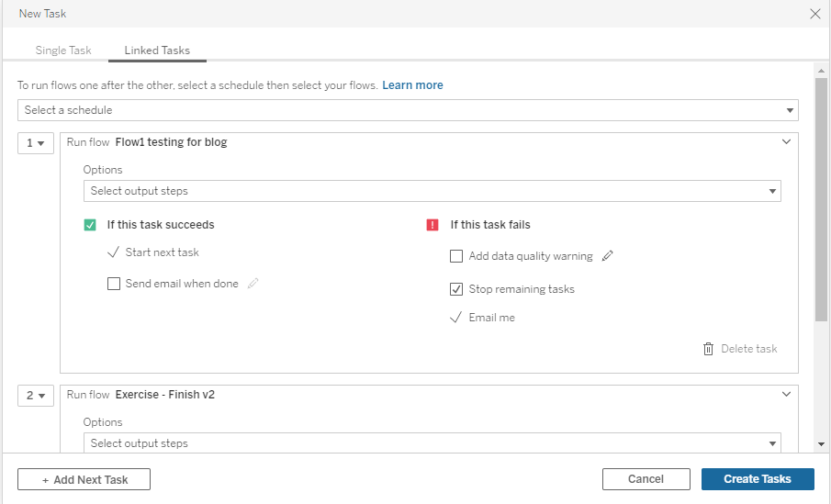Click the checkmark beside Email me
The width and height of the screenshot is (831, 504).
pos(456,318)
